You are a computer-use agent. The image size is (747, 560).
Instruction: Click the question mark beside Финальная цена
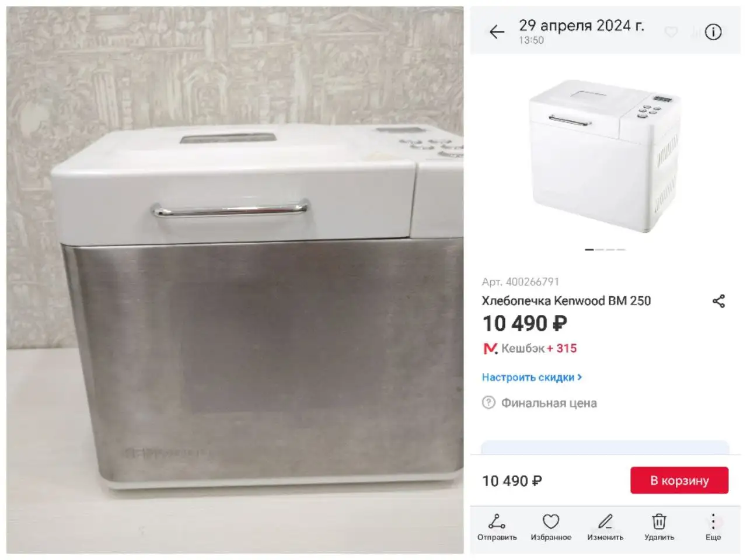pyautogui.click(x=488, y=402)
